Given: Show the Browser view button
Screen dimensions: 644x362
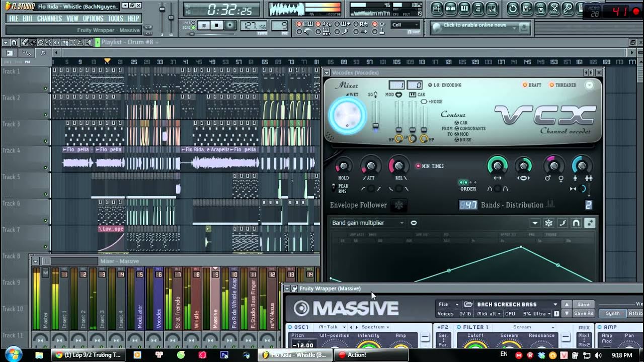Looking at the screenshot, I should click(x=478, y=9).
